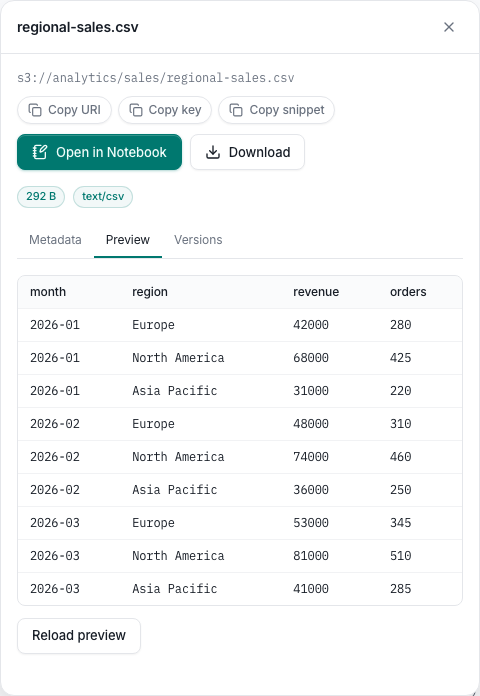Select revenue cell 41000
The width and height of the screenshot is (480, 696).
coord(311,589)
